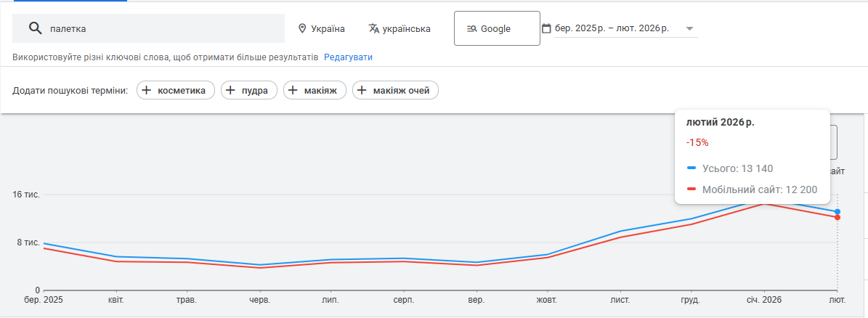Open the бер. 2025 – лют. 2026 date selector

pos(612,29)
